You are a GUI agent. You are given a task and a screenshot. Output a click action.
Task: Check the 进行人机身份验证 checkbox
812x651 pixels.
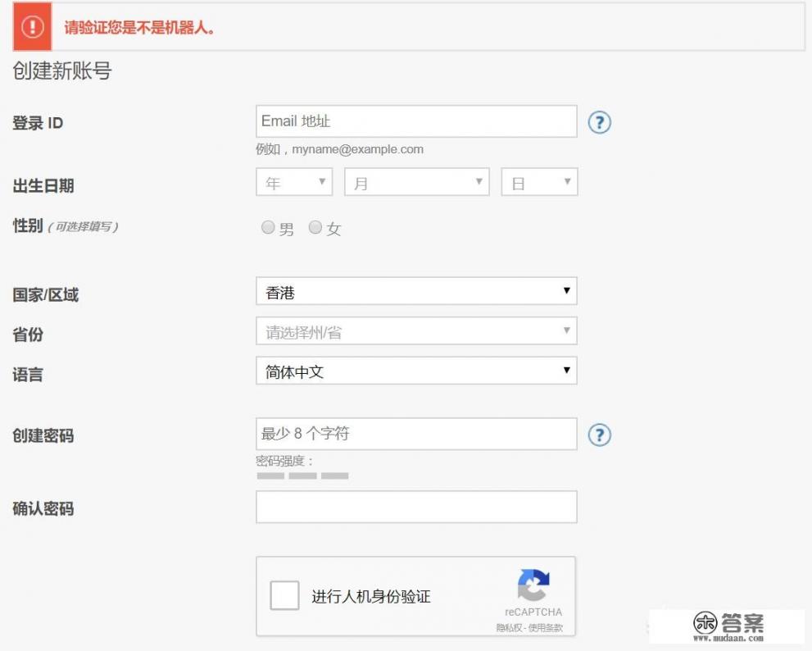point(284,596)
